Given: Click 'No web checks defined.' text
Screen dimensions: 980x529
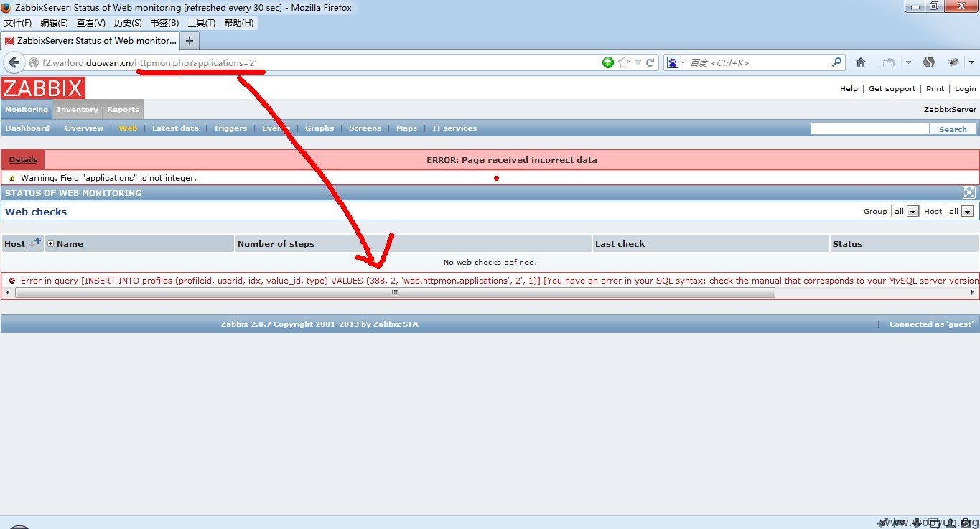Looking at the screenshot, I should [x=490, y=262].
